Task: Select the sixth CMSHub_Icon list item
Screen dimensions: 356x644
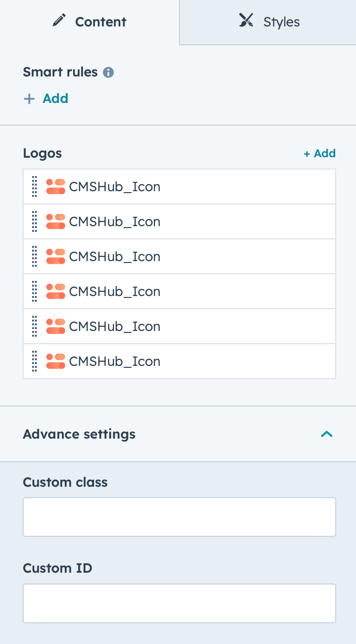Action: 179,361
